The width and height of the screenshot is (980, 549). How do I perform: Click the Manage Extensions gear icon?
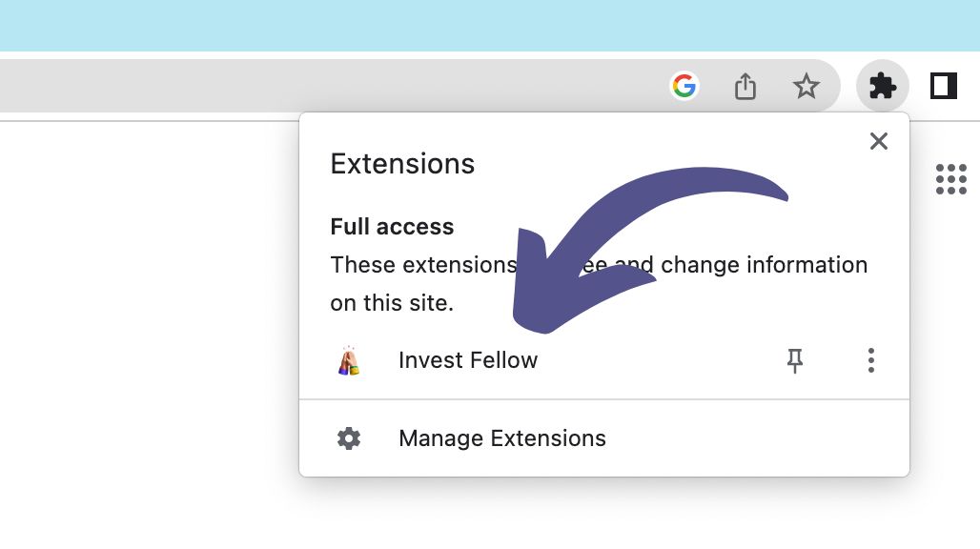click(349, 438)
